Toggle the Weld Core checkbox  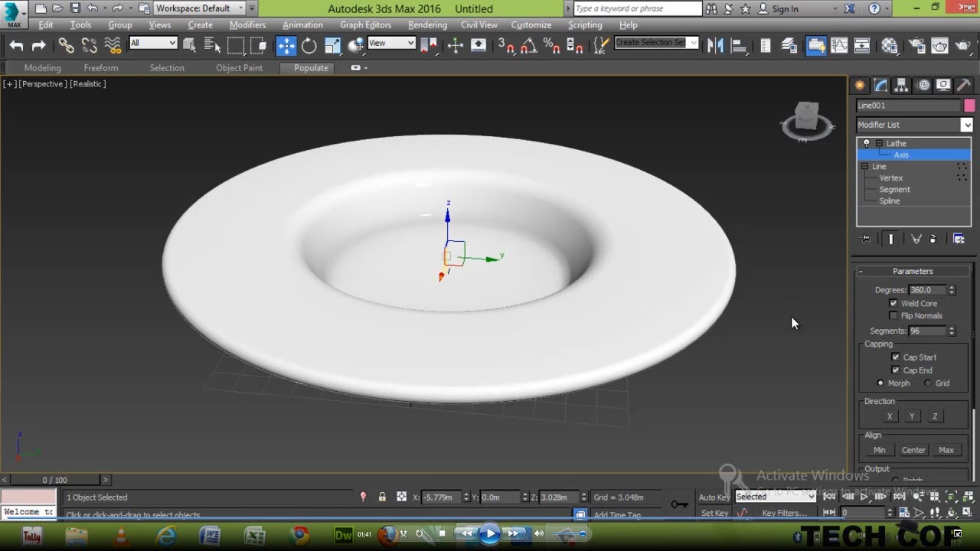tap(893, 303)
